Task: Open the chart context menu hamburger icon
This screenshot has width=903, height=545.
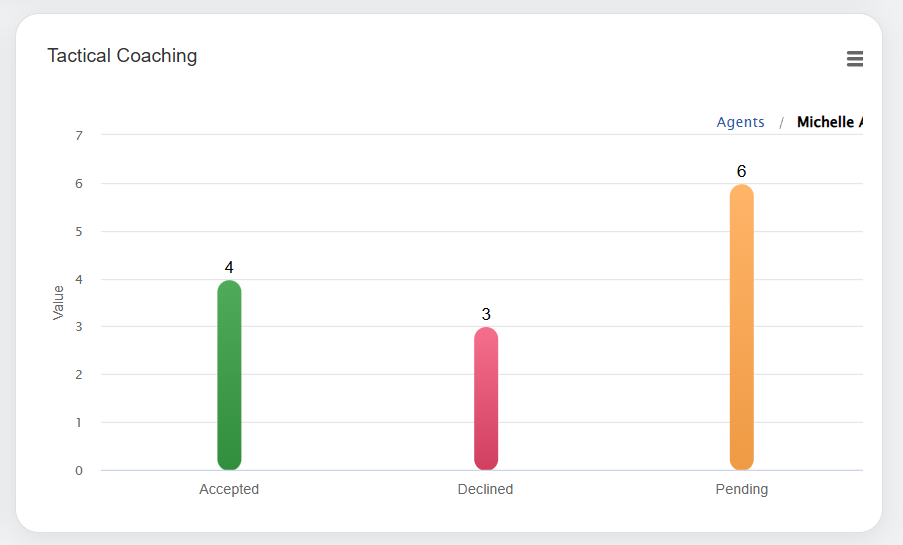Action: tap(854, 59)
